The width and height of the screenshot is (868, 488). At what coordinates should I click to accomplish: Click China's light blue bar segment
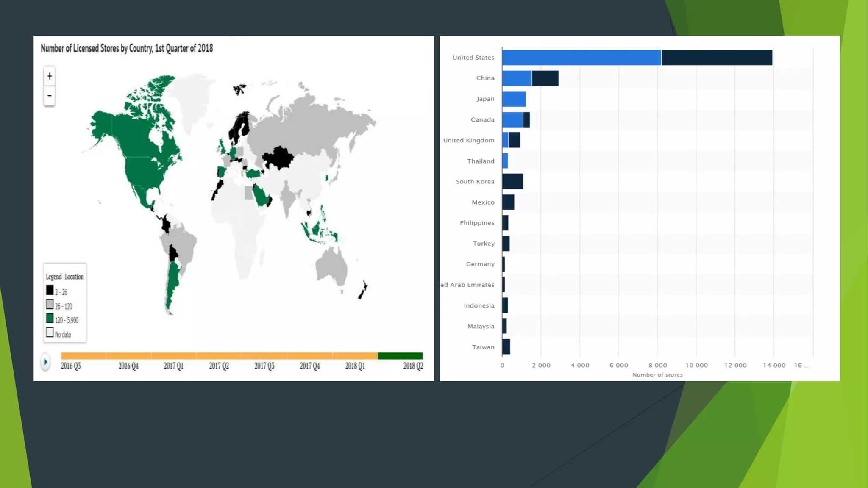click(517, 78)
